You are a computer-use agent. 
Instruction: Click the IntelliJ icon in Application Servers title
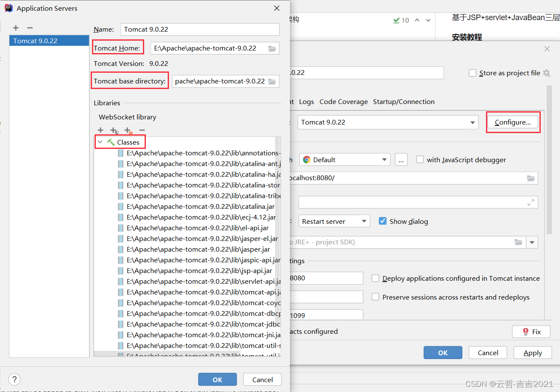[9, 8]
